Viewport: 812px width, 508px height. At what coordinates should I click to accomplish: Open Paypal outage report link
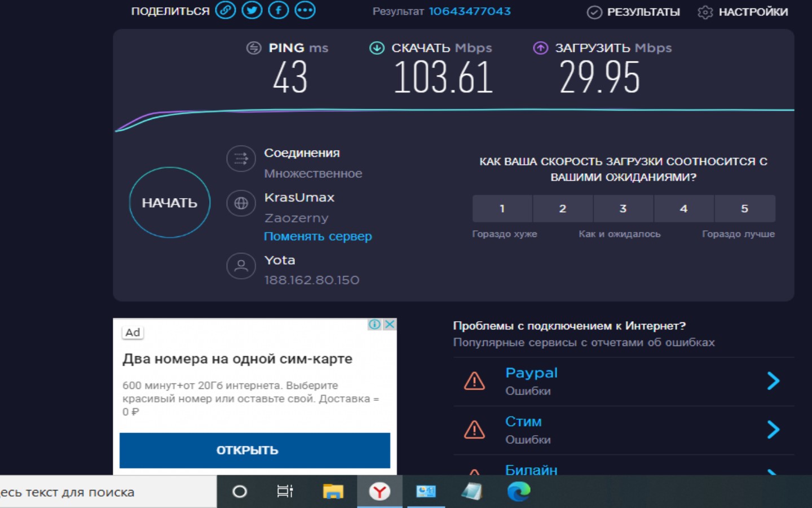(x=531, y=373)
